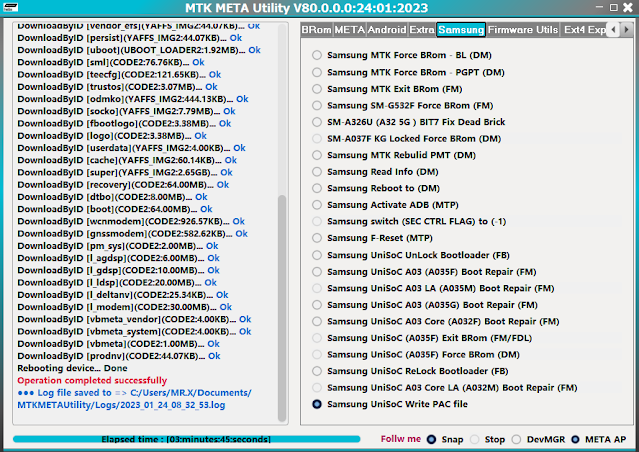Click the DownloadByID [persist] log line
639x452 pixels.
click(130, 38)
